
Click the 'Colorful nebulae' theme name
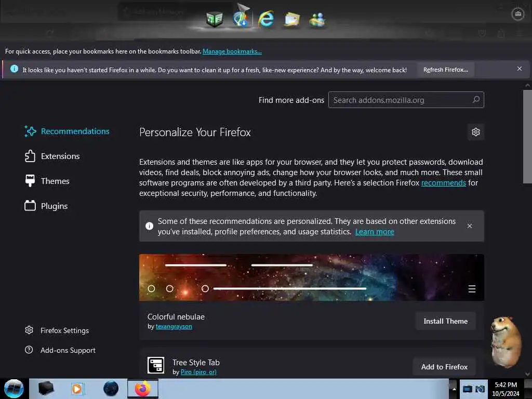coord(176,316)
